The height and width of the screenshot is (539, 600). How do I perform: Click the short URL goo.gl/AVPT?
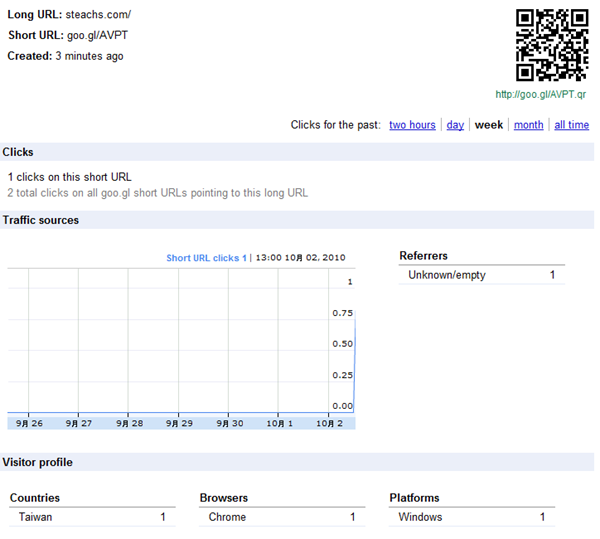point(97,35)
